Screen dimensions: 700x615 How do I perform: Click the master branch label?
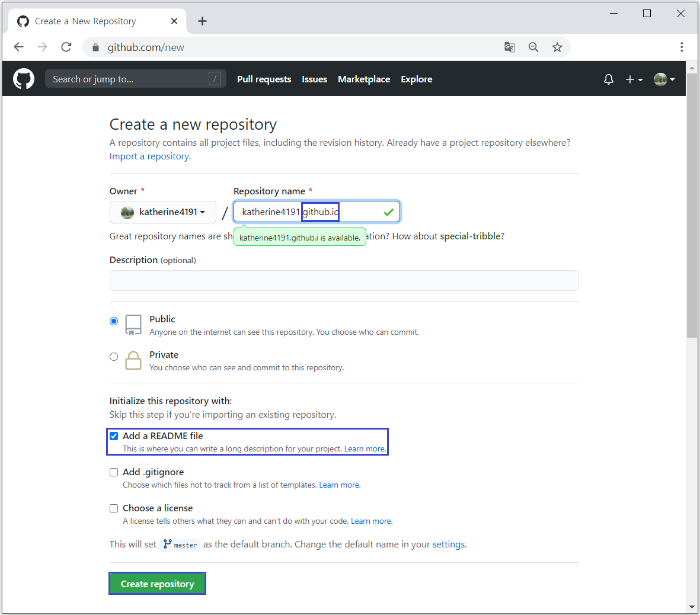point(180,544)
